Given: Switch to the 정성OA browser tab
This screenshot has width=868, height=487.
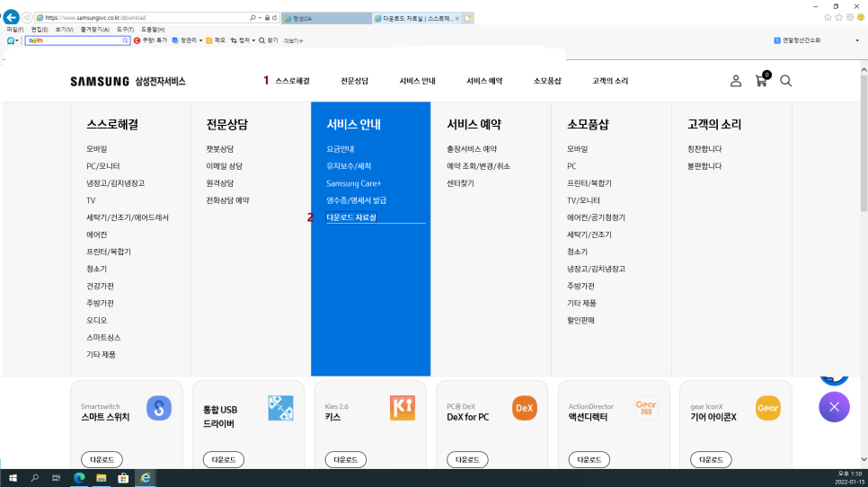Looking at the screenshot, I should pos(326,18).
